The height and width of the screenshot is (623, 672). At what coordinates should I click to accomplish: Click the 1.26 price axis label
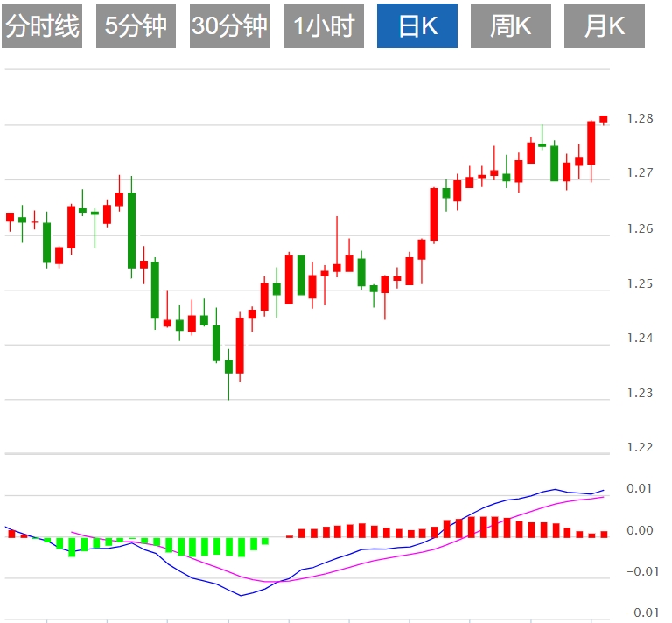coord(640,228)
